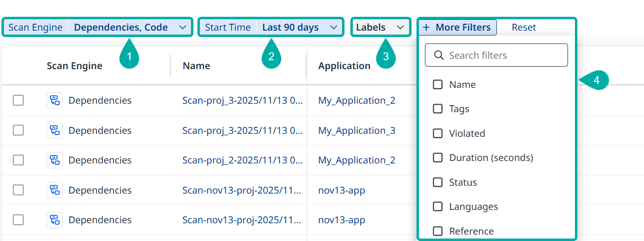Screen dimensions: 644x241
Task: Open the nov13-app application link
Action: coord(341,190)
